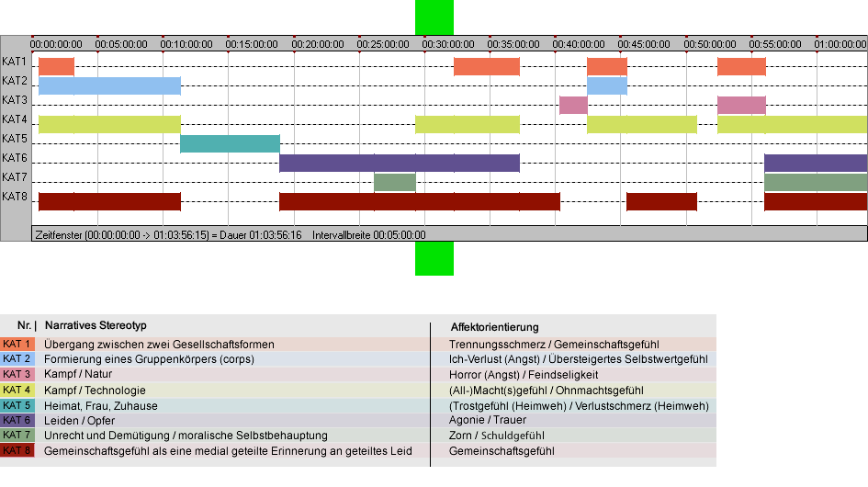Select the KAT7 row label
Viewport: 868px width, 487px height.
click(x=15, y=178)
